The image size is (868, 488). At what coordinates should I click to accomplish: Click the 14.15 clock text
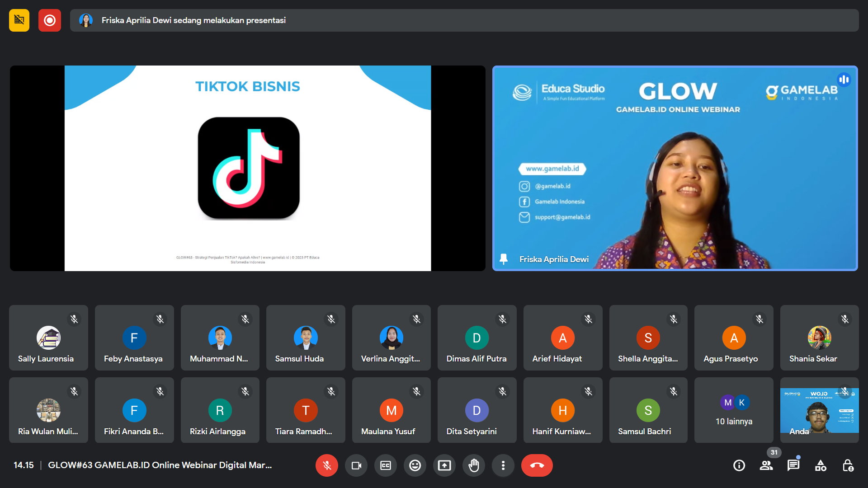24,465
